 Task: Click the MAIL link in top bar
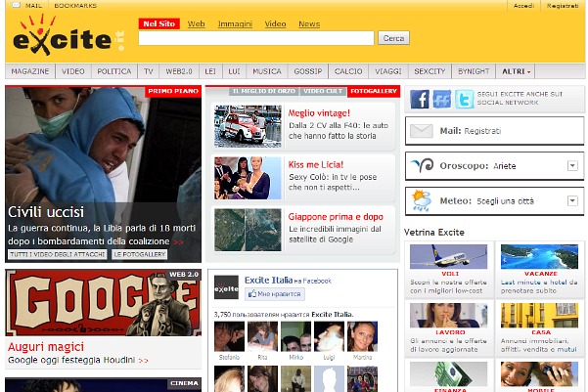[33, 6]
